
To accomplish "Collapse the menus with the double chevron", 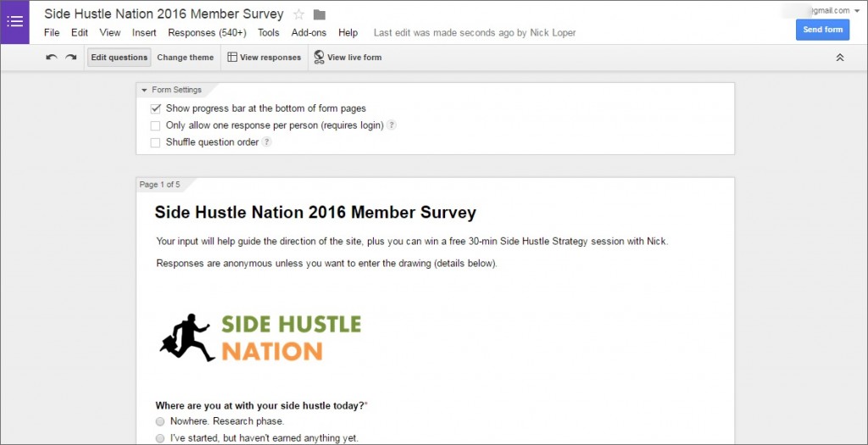I will (x=840, y=57).
